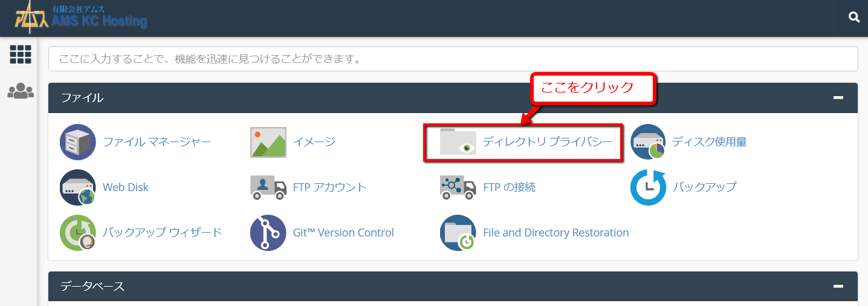
Task: Click the ファイル マネージャー link
Action: coord(157,142)
